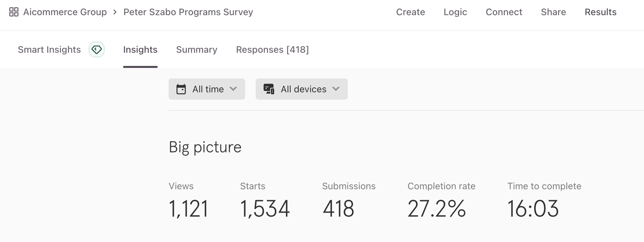Screen dimensions: 644x242
Task: Open the Smart Insights tab
Action: pos(49,49)
